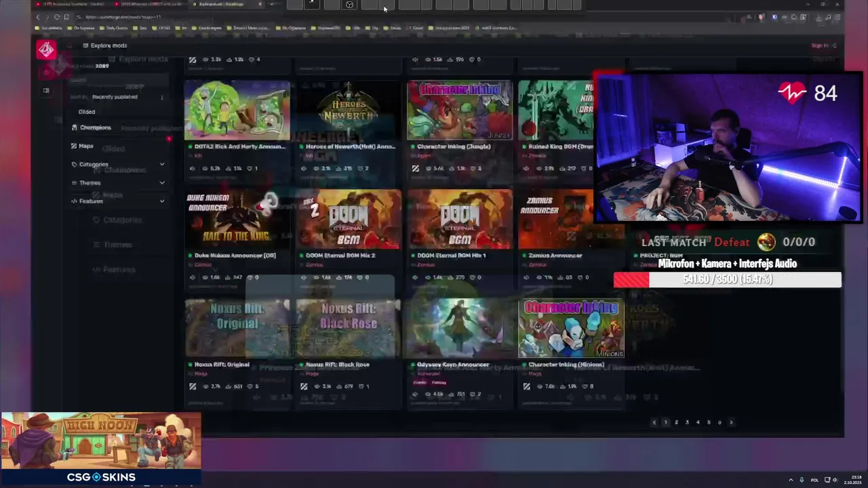The height and width of the screenshot is (488, 868).
Task: Click the browser back arrow
Action: [39, 17]
